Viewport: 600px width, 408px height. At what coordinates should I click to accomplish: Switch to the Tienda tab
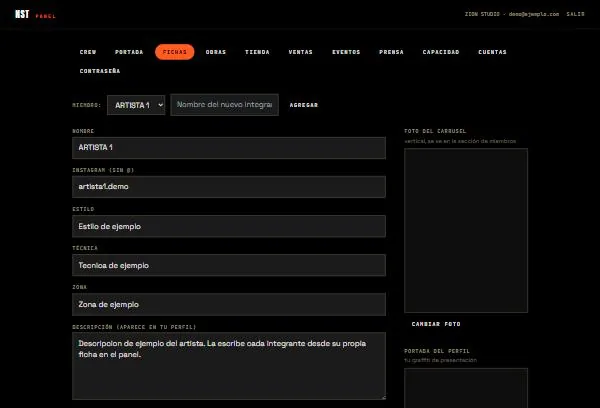coord(257,52)
